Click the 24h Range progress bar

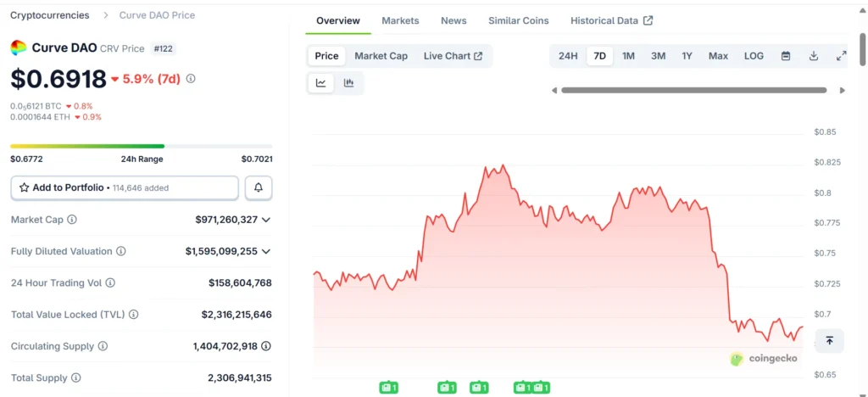point(142,146)
